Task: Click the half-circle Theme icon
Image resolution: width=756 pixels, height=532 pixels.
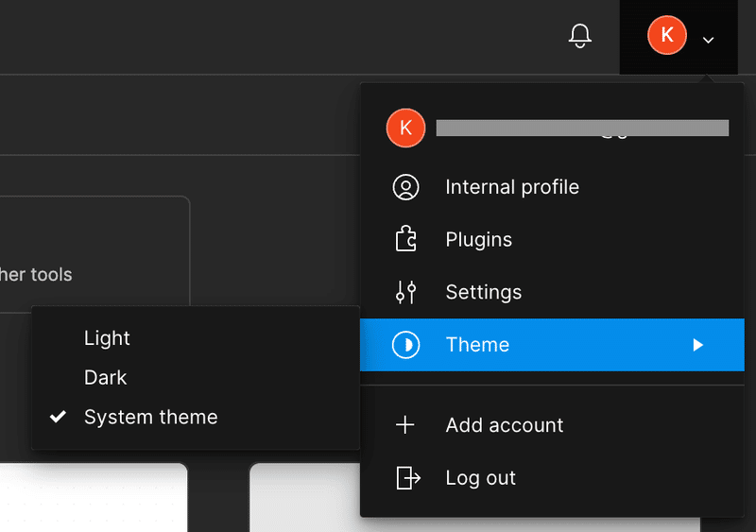Action: pyautogui.click(x=405, y=345)
